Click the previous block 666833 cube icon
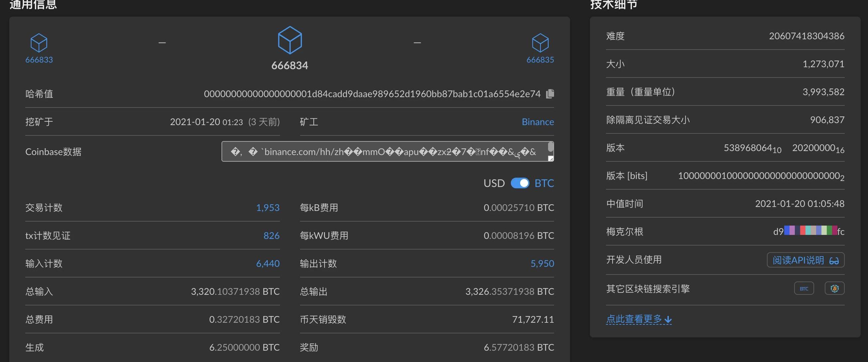This screenshot has width=868, height=362. 39,43
